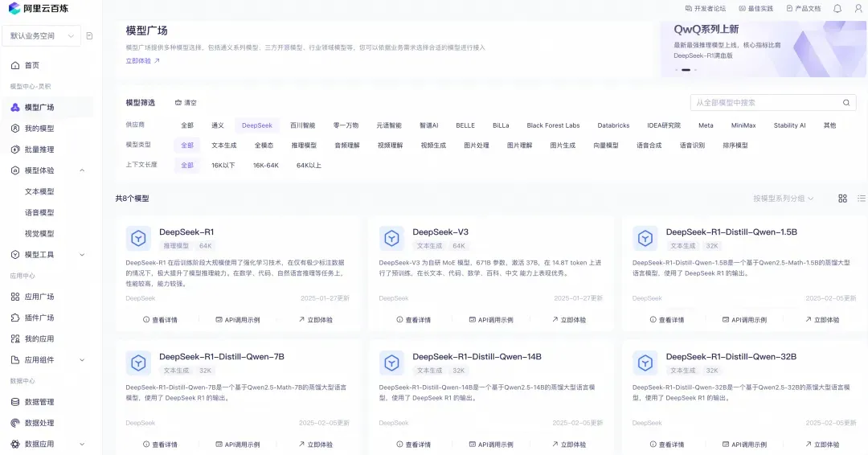
Task: Click 立即体验 for DeepSeek-R1-Distill-Qwen-1.5B
Action: (x=822, y=320)
